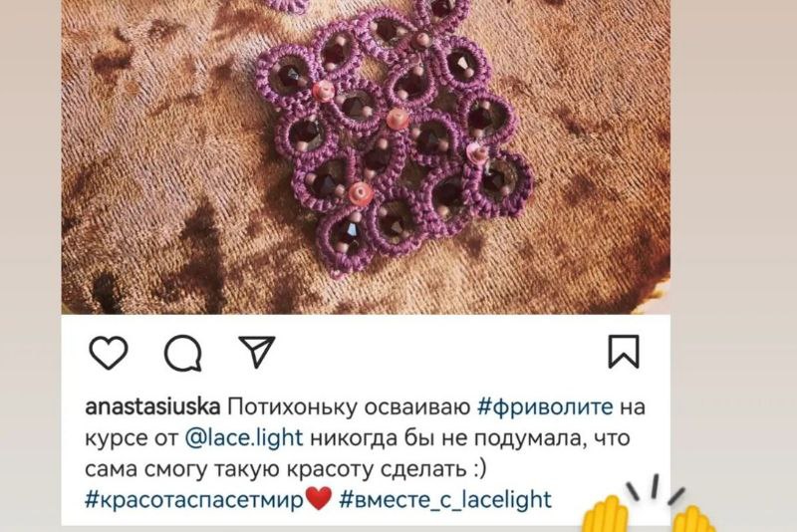Open comments via the speech bubble icon
The width and height of the screenshot is (797, 532).
click(183, 353)
